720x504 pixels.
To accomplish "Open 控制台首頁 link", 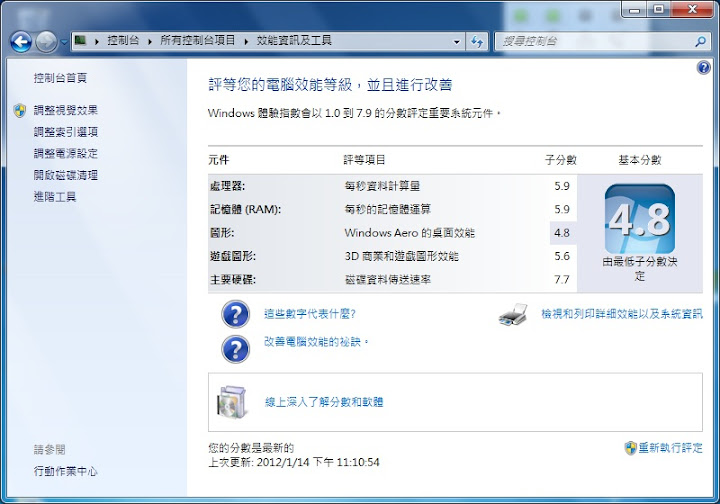I will 60,78.
